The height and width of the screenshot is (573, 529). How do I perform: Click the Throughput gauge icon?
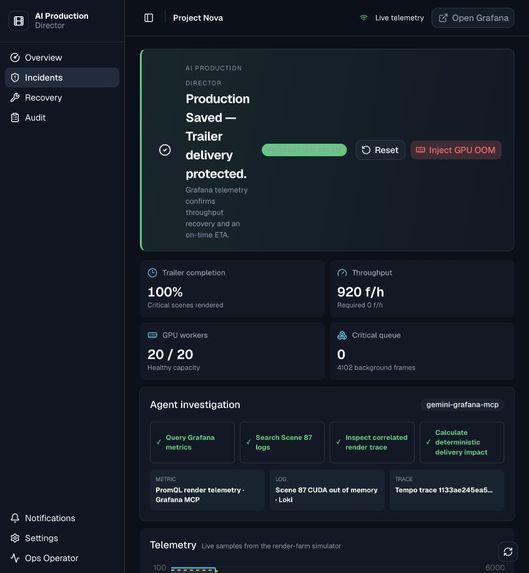(342, 273)
